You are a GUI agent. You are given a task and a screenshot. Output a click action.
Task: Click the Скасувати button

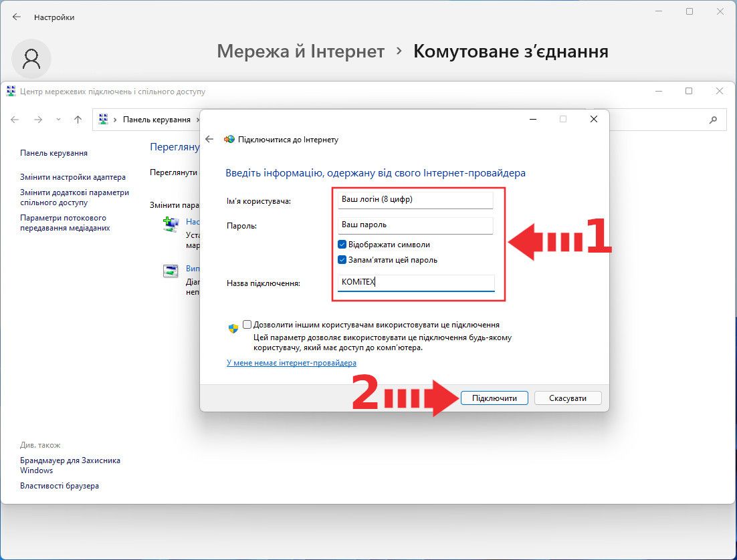[568, 398]
